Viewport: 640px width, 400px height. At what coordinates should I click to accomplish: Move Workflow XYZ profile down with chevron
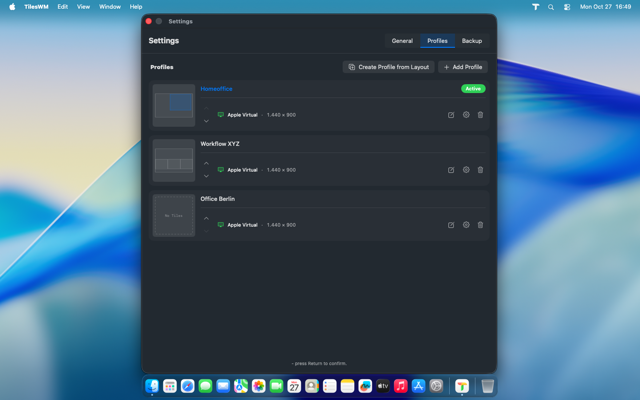[207, 176]
